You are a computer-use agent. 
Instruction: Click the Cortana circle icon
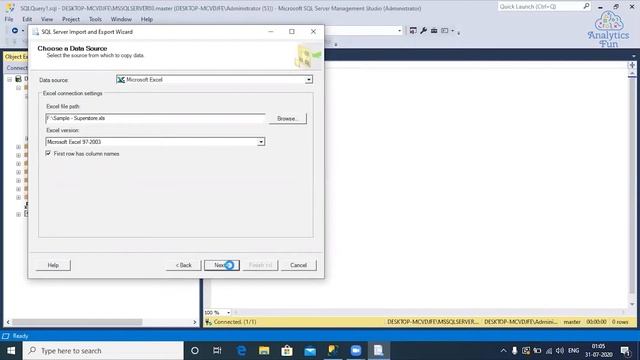195,351
